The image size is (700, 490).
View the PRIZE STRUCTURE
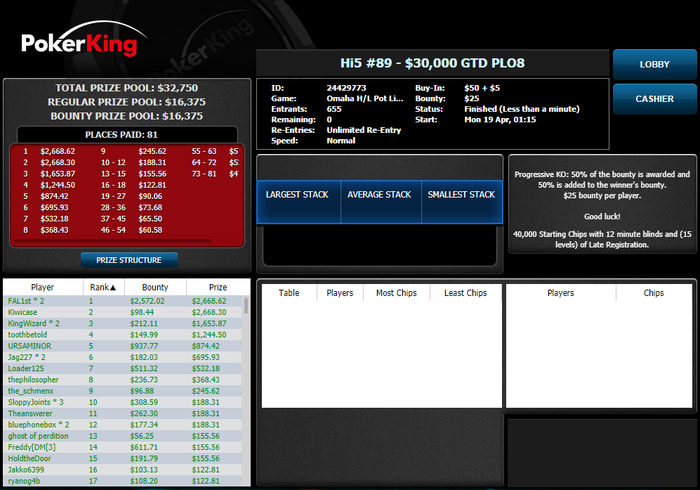(x=129, y=260)
